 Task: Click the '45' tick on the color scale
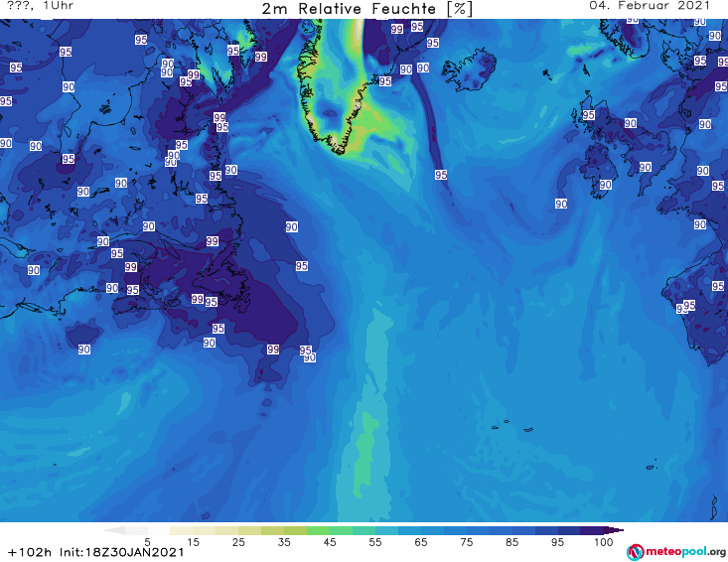[329, 542]
